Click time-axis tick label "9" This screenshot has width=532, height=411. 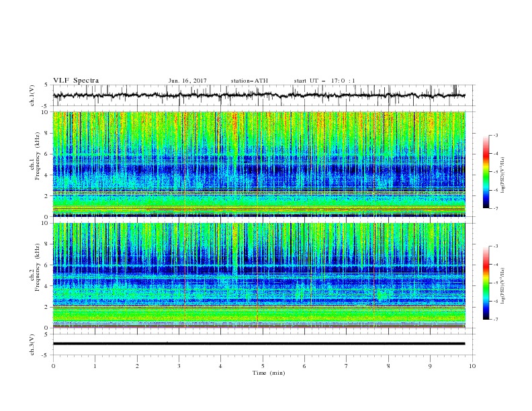coord(430,366)
